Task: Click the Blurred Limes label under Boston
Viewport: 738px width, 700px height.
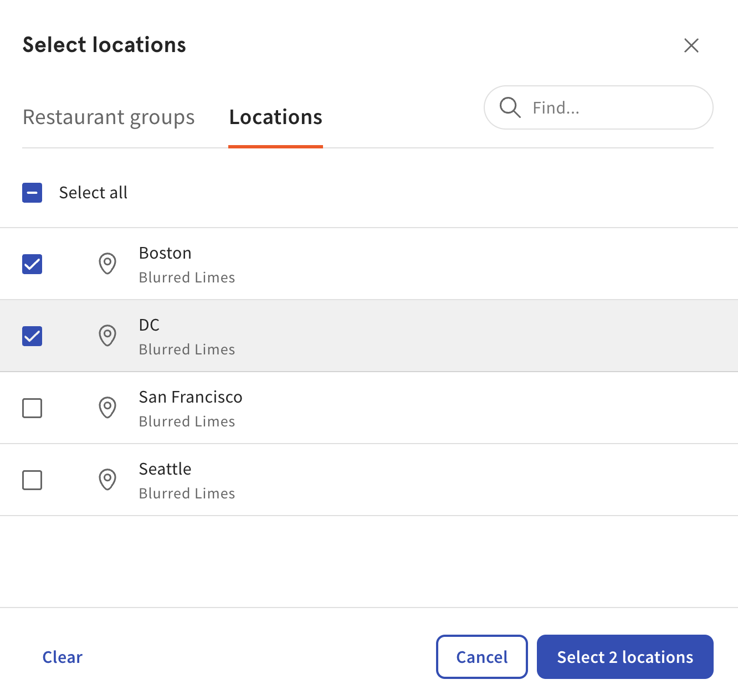Action: [187, 277]
